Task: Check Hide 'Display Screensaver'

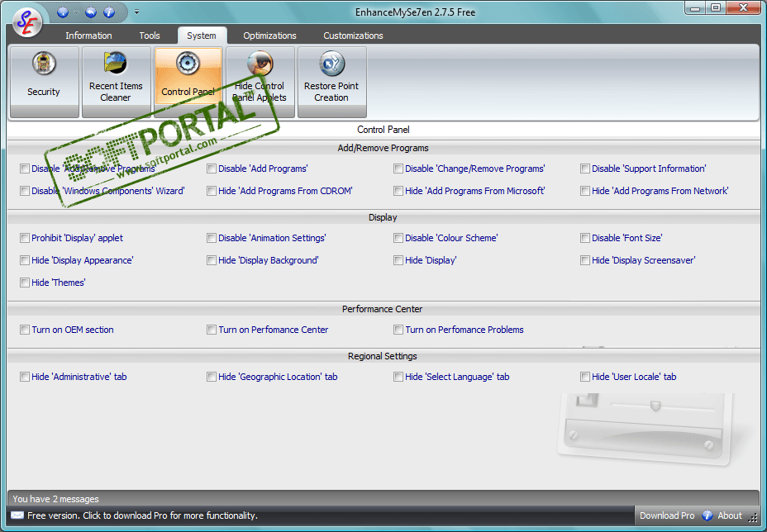Action: coord(585,260)
